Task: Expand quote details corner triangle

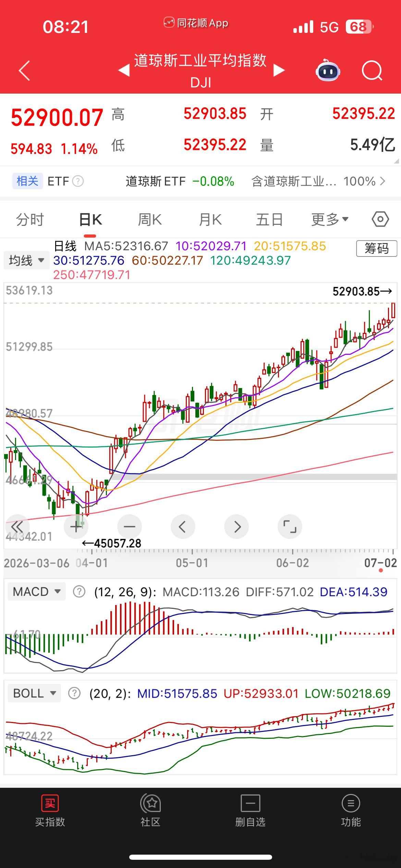Action: [397, 161]
